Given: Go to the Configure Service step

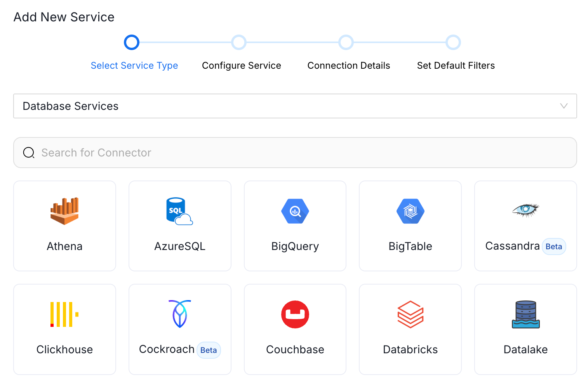Looking at the screenshot, I should coord(242,66).
